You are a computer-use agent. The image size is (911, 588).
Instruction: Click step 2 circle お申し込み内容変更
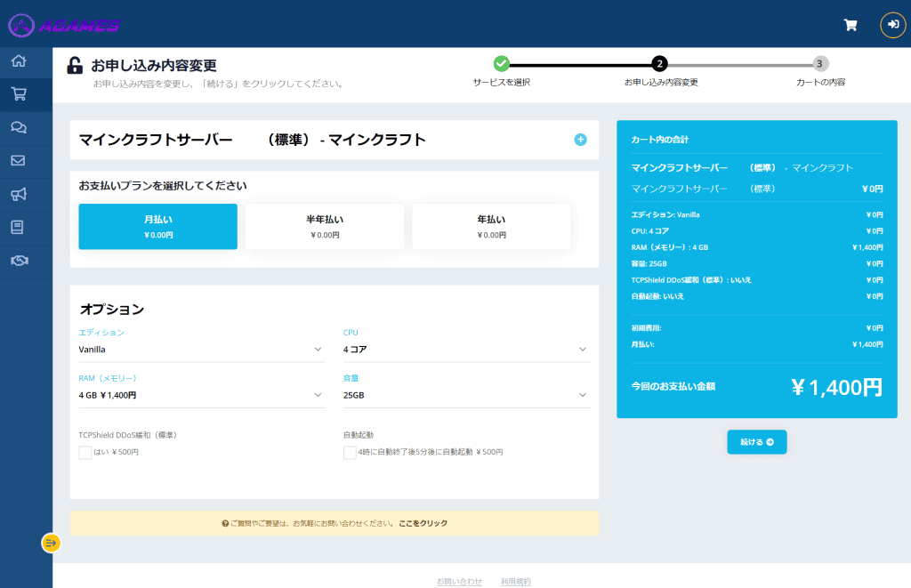coord(659,63)
